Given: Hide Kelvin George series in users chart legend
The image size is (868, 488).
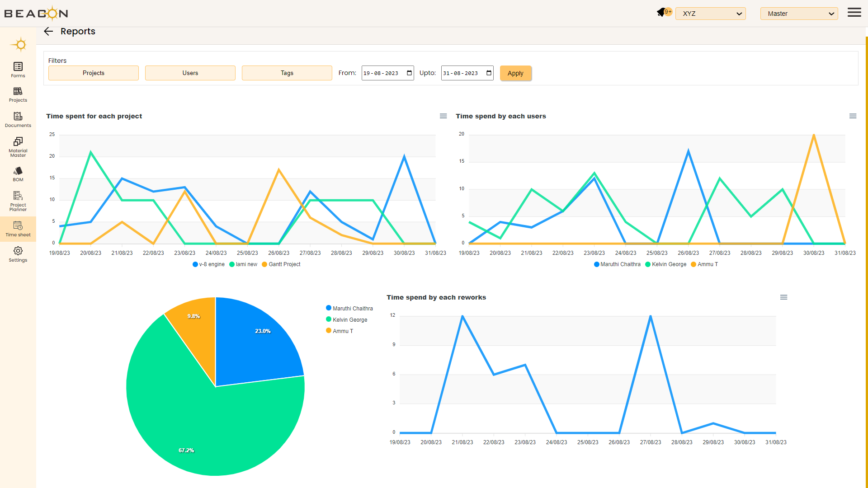Looking at the screenshot, I should point(665,264).
